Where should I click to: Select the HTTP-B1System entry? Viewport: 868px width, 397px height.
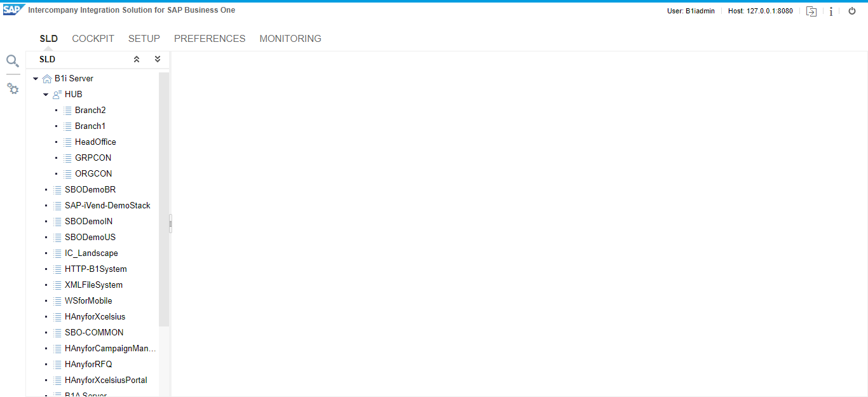pos(96,269)
